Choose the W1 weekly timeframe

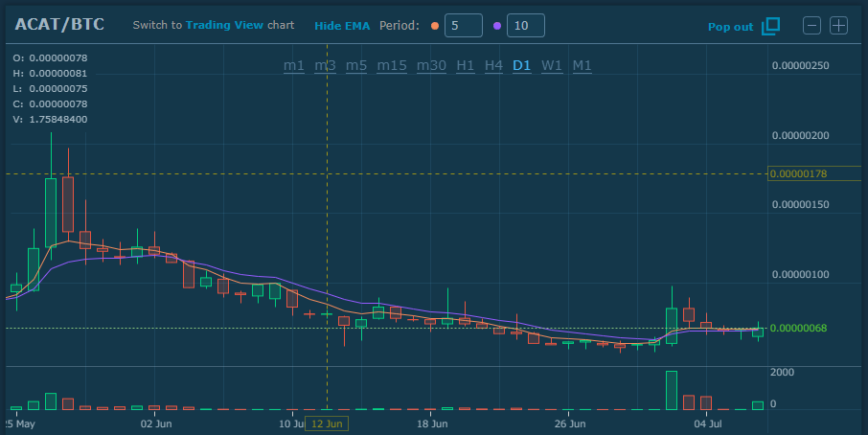point(552,65)
